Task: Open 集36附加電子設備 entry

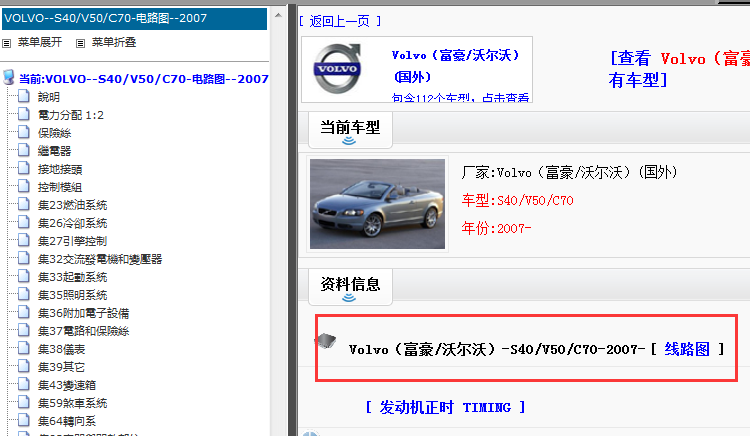Action: [84, 313]
